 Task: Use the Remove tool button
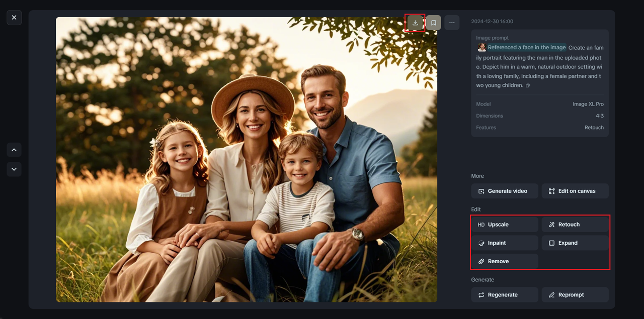click(x=505, y=262)
